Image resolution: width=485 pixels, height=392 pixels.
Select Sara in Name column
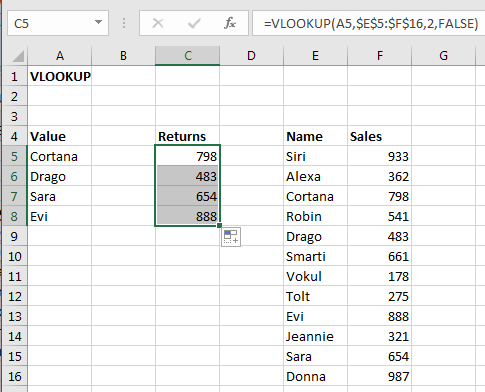pyautogui.click(x=315, y=356)
